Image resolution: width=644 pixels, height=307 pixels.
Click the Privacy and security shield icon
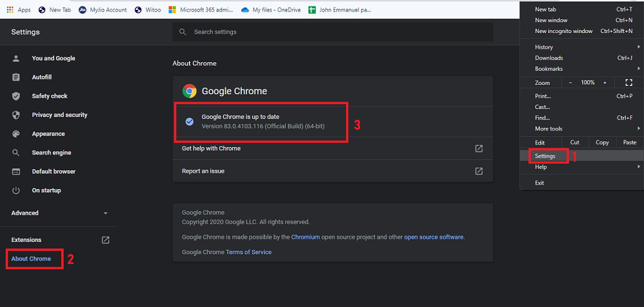click(16, 115)
